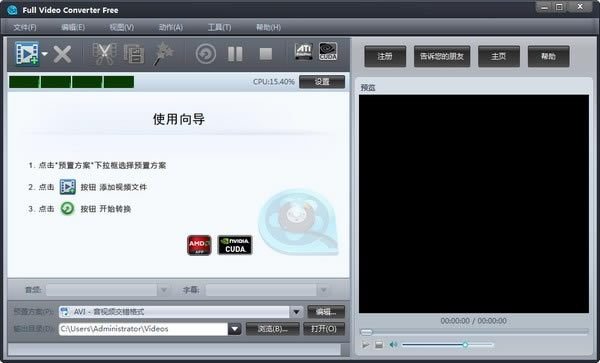
Task: Click the 设置 button beside CPU usage
Action: pyautogui.click(x=322, y=82)
